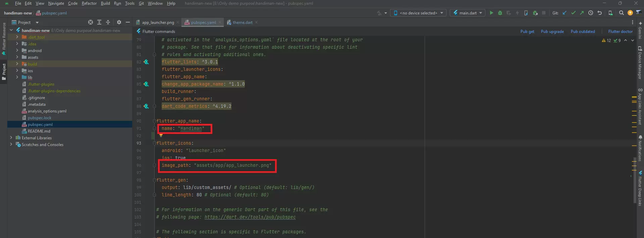Expand the android folder
The image size is (644, 238).
pos(17,50)
